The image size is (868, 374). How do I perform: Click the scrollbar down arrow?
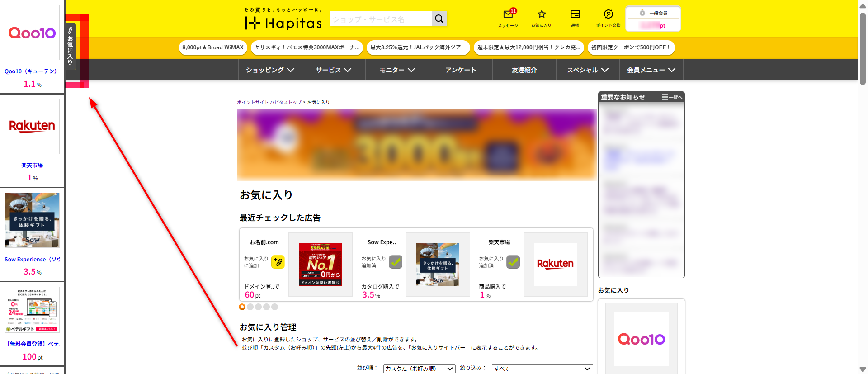point(863,369)
